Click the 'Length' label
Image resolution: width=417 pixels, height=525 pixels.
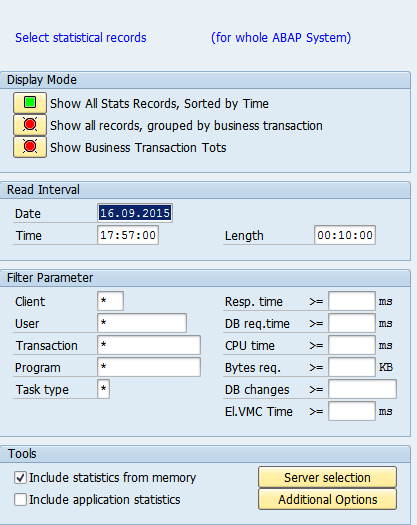coord(244,236)
